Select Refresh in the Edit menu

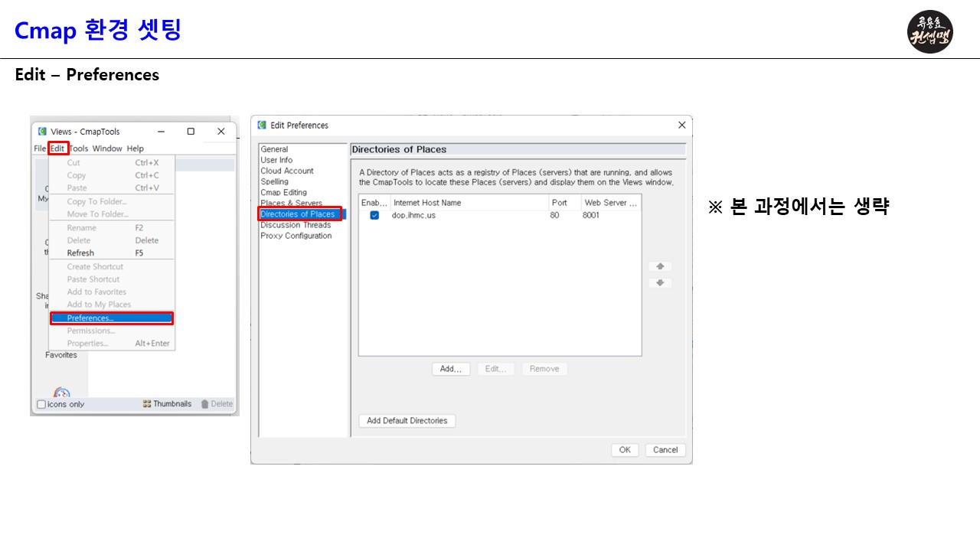112,253
